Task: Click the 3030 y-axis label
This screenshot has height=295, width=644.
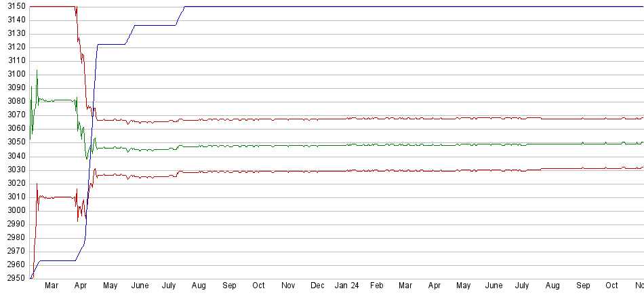Action: (x=14, y=170)
